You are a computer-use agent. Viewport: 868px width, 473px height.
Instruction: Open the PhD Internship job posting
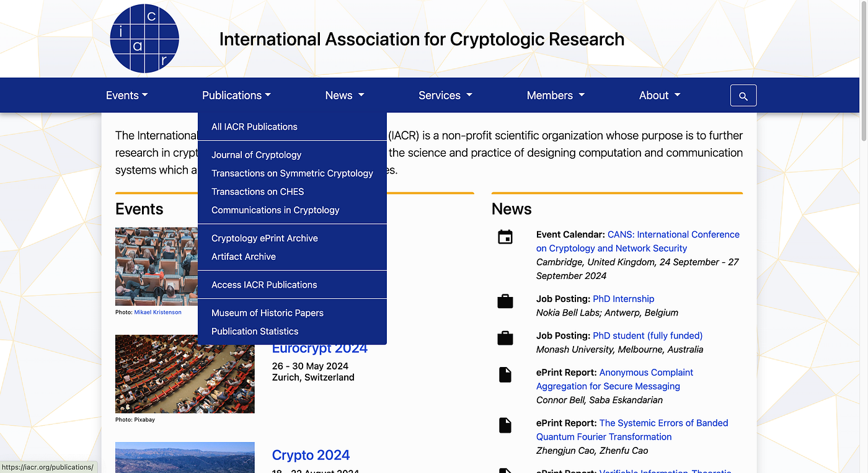(x=623, y=299)
